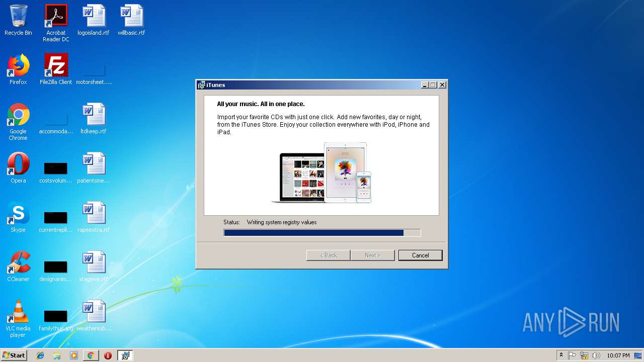644x362 pixels.
Task: Open the VLC media player shortcut
Action: pos(18,319)
